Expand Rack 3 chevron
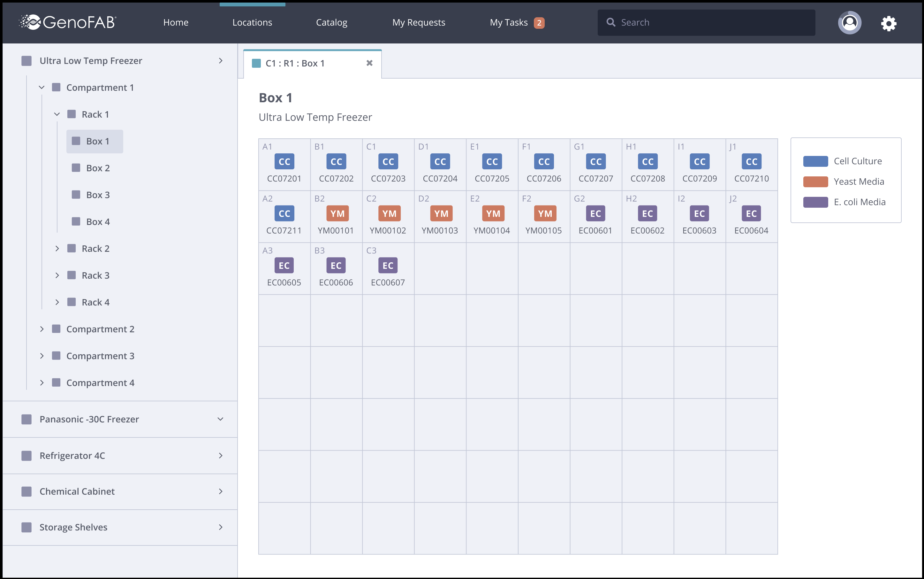The height and width of the screenshot is (579, 924). pos(57,275)
